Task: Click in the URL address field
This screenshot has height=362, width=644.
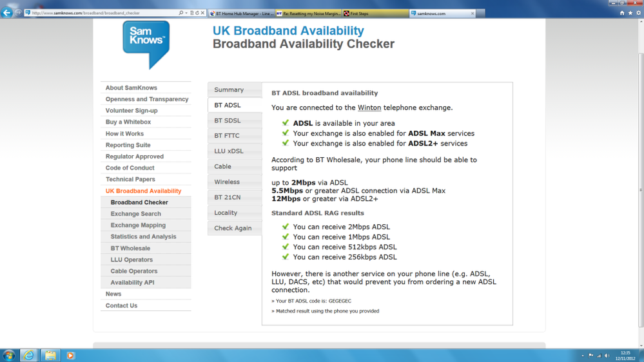Action: point(102,13)
